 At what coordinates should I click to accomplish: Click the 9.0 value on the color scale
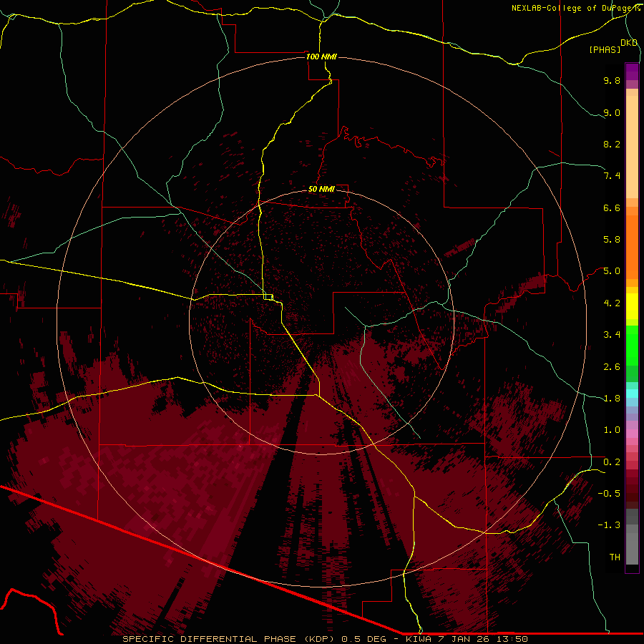coord(612,112)
